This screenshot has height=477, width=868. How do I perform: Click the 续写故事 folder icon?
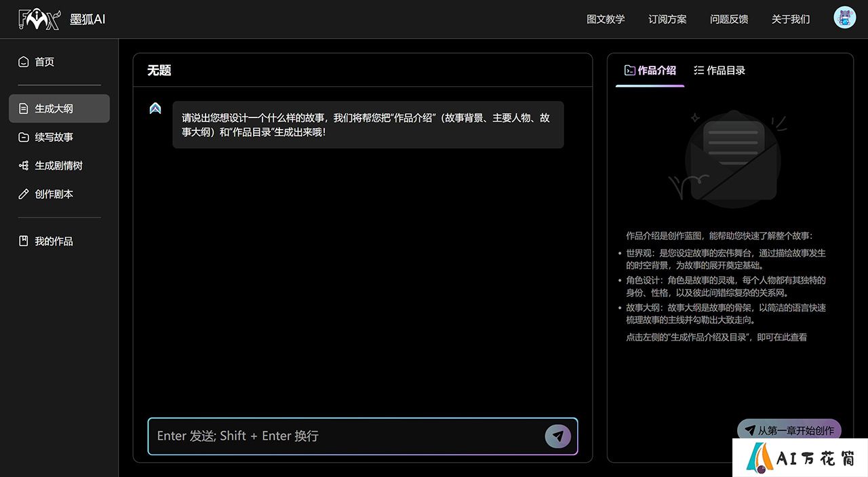(24, 137)
